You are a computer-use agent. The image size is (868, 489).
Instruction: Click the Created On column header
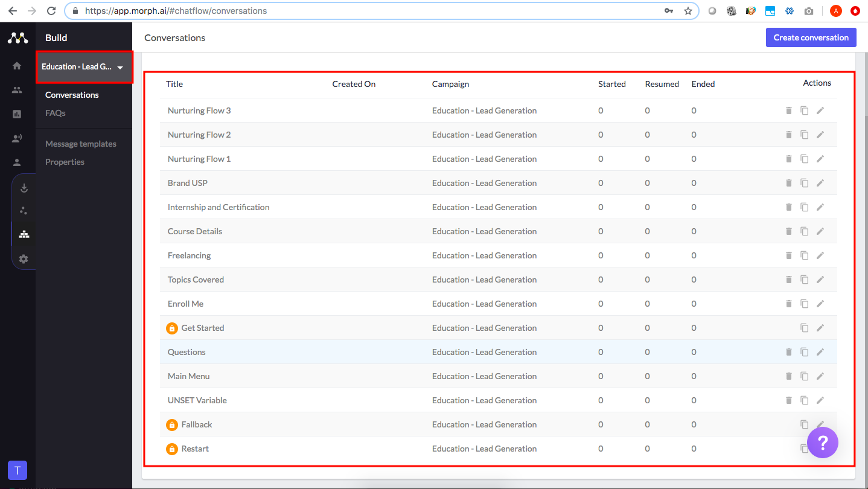click(354, 84)
